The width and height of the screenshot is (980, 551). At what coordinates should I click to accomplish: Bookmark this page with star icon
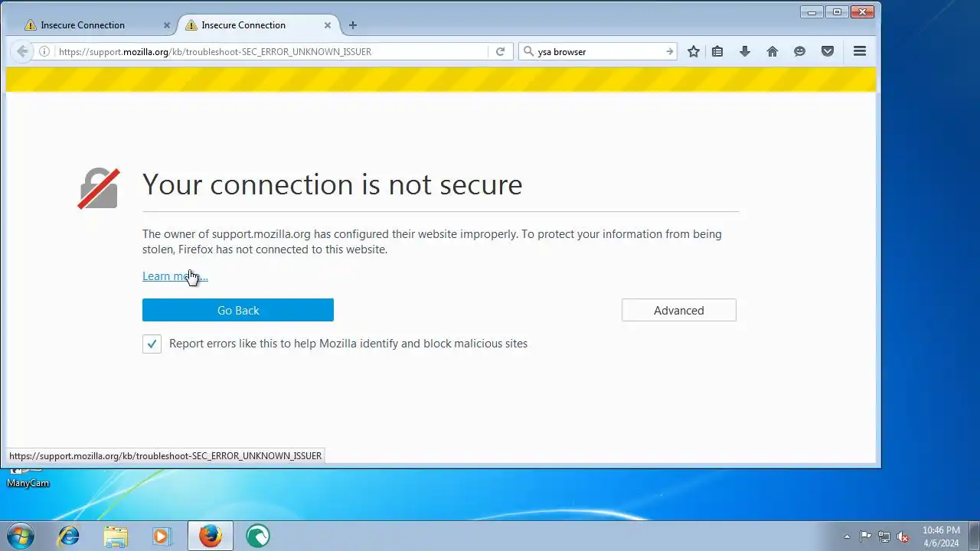694,51
